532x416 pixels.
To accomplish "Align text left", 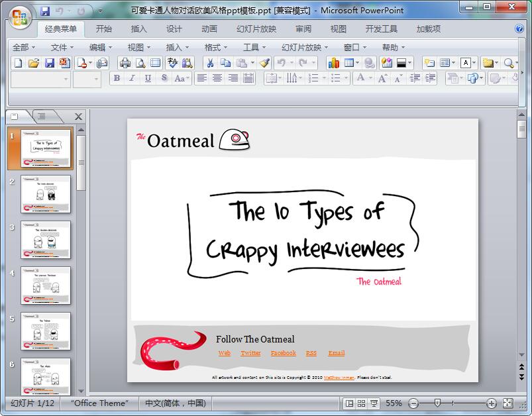I will pyautogui.click(x=202, y=78).
